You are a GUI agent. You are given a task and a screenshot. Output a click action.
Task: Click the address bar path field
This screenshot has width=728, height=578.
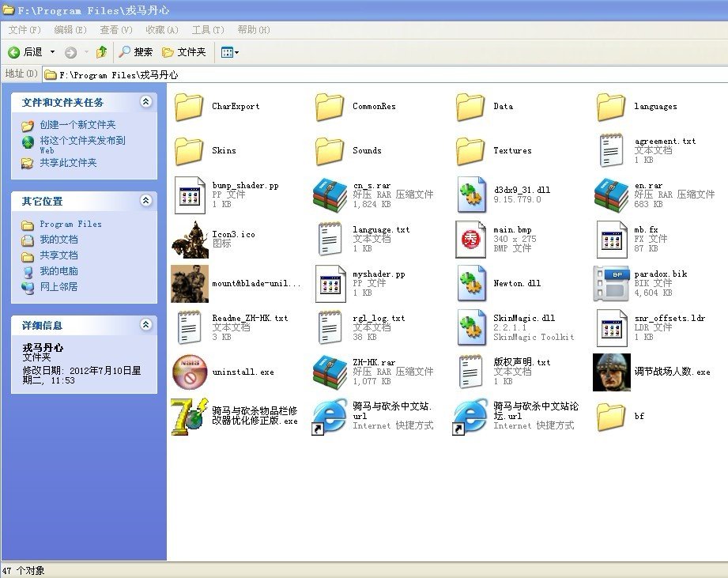pyautogui.click(x=379, y=75)
